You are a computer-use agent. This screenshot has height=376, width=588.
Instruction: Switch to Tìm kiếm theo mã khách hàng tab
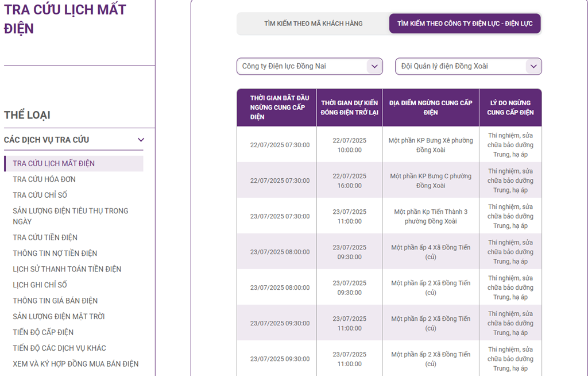pyautogui.click(x=313, y=24)
